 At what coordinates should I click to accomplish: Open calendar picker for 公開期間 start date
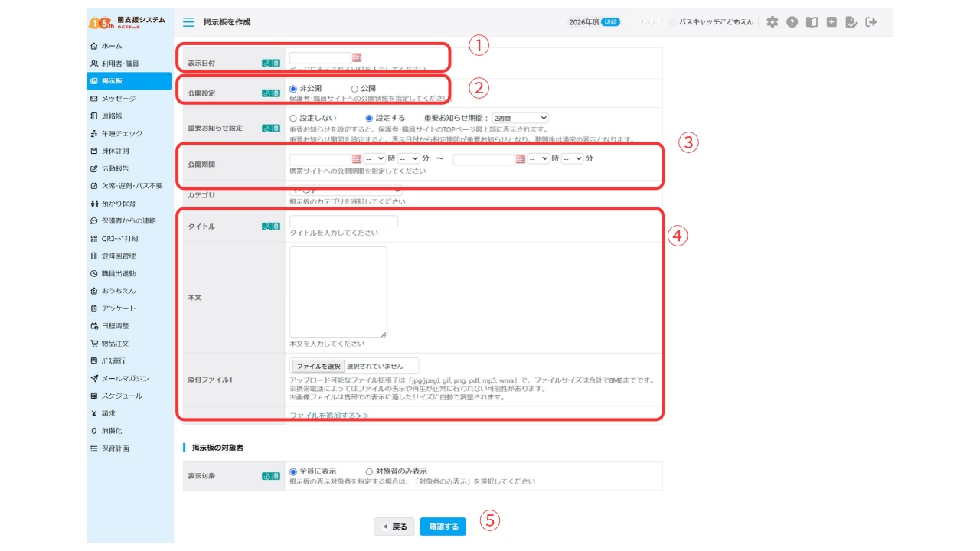[356, 158]
